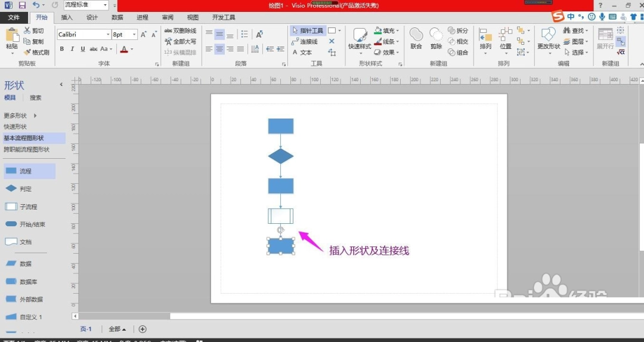Click the horizontal scrollbar below the canvas
Screen dimensions: 644x342
pyautogui.click(x=123, y=316)
